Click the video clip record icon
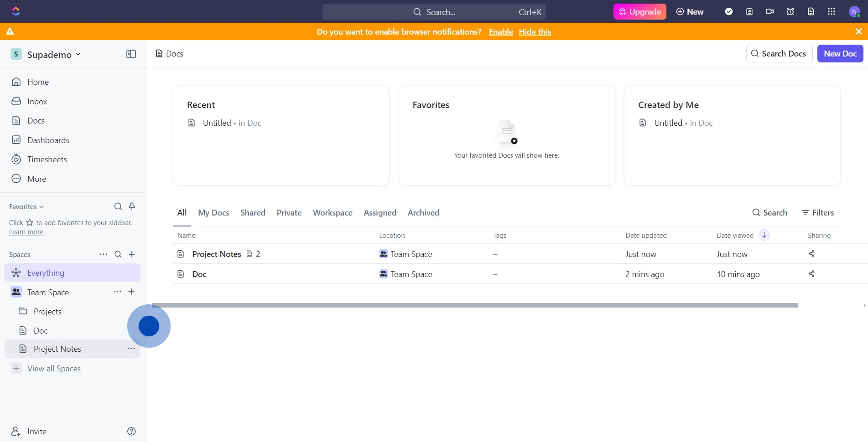 (770, 12)
